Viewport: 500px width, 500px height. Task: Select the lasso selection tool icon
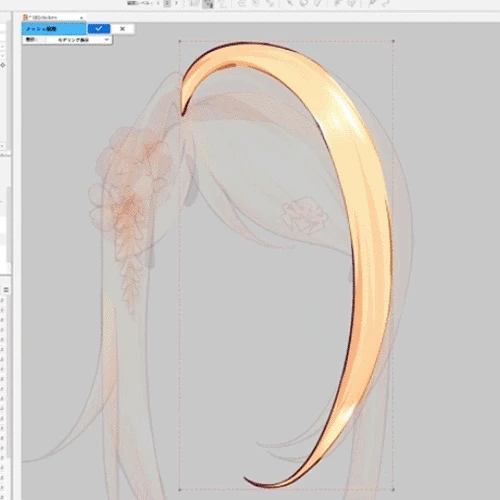(304, 3)
